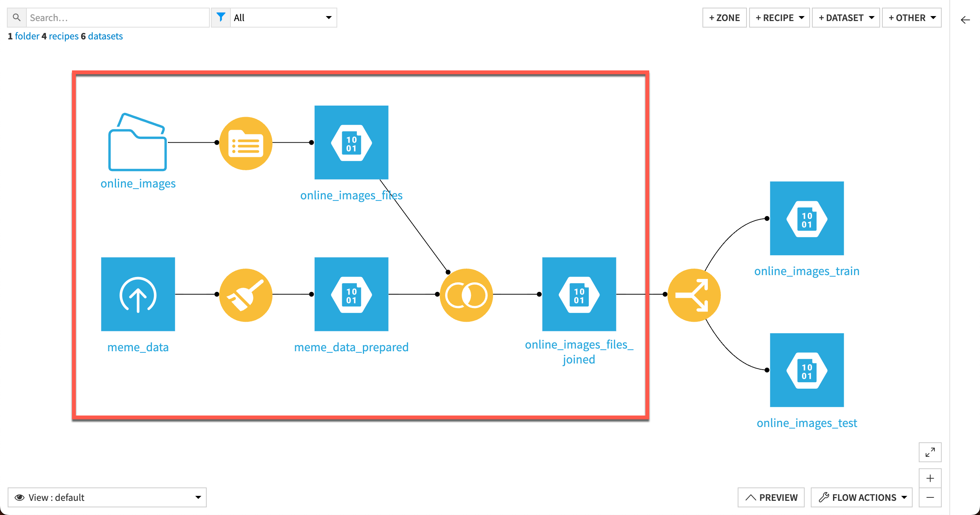
Task: Open the FLOW ACTIONS dropdown
Action: (861, 497)
